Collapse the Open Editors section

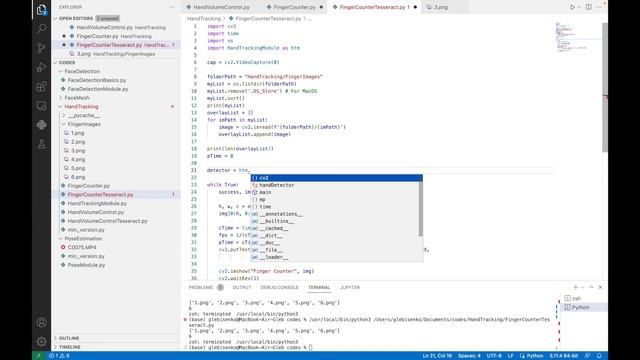tap(116, 18)
